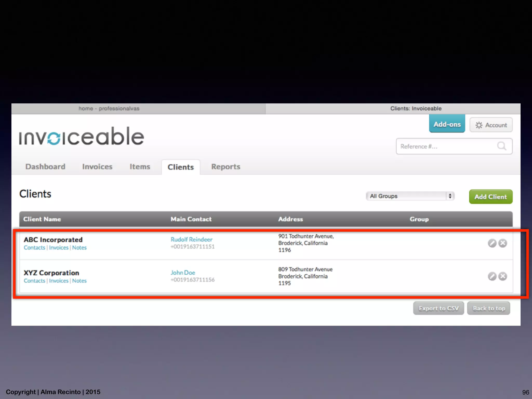Image resolution: width=532 pixels, height=399 pixels.
Task: Click the search magnifier icon
Action: point(502,146)
